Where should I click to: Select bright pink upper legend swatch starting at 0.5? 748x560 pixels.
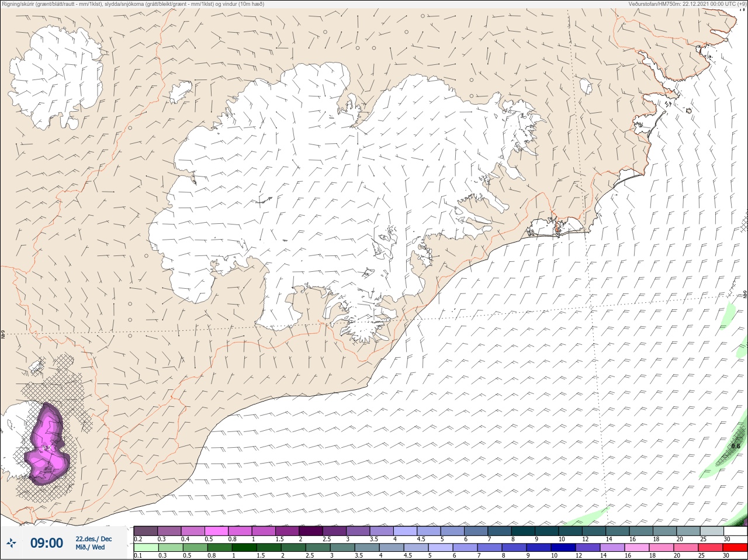tap(216, 531)
